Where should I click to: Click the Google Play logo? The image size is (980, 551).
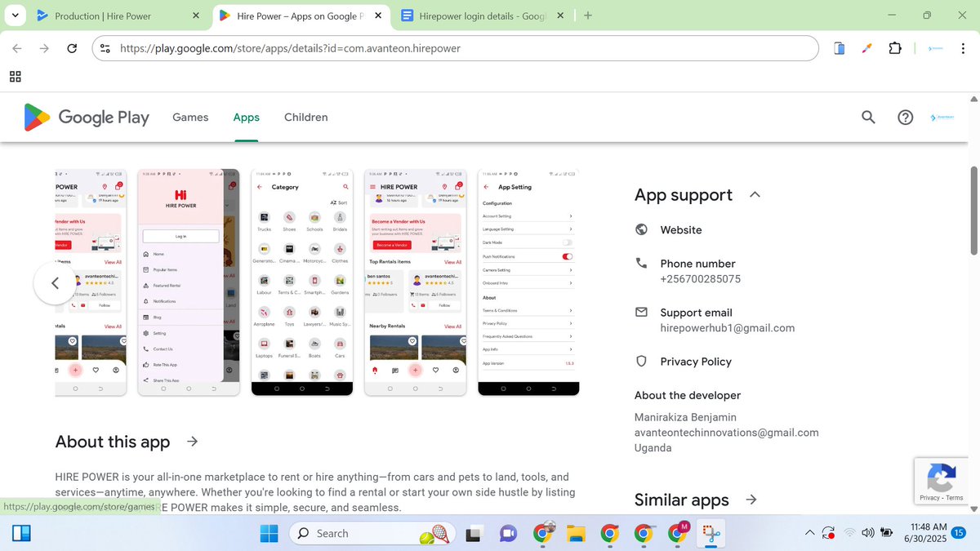87,118
